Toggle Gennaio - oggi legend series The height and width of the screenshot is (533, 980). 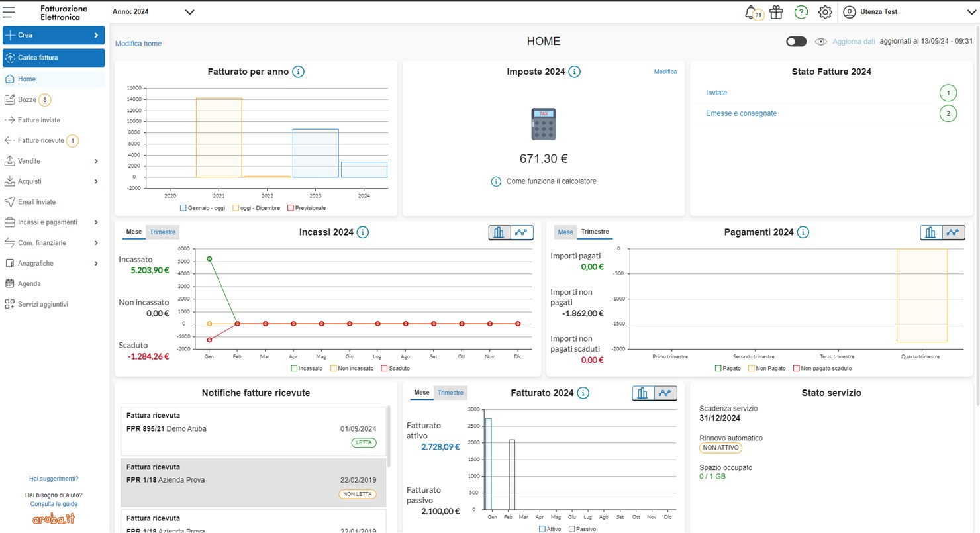pos(203,208)
